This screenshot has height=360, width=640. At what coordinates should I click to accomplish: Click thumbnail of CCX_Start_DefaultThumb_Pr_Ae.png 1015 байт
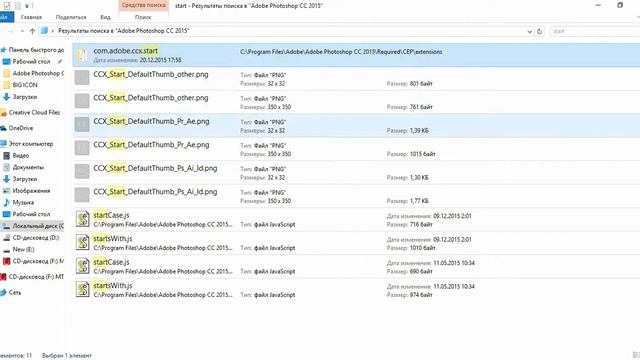point(82,148)
